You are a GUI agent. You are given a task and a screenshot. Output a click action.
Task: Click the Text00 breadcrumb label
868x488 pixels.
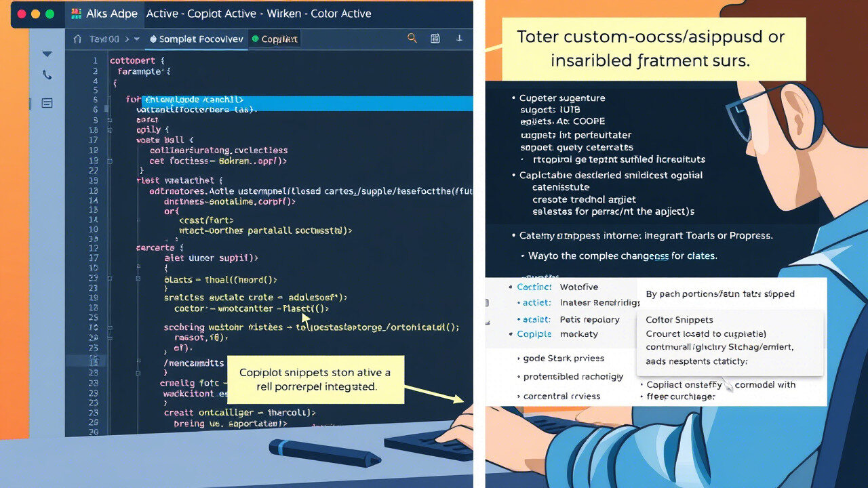104,39
